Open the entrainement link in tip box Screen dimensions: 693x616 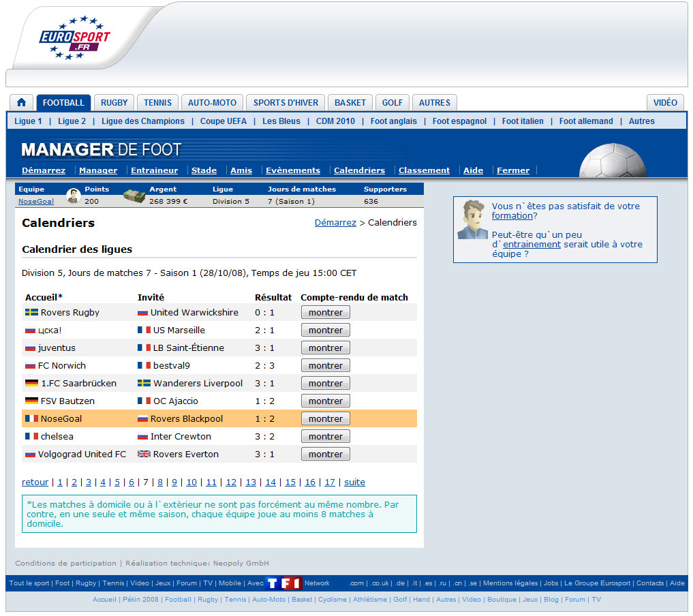(532, 245)
